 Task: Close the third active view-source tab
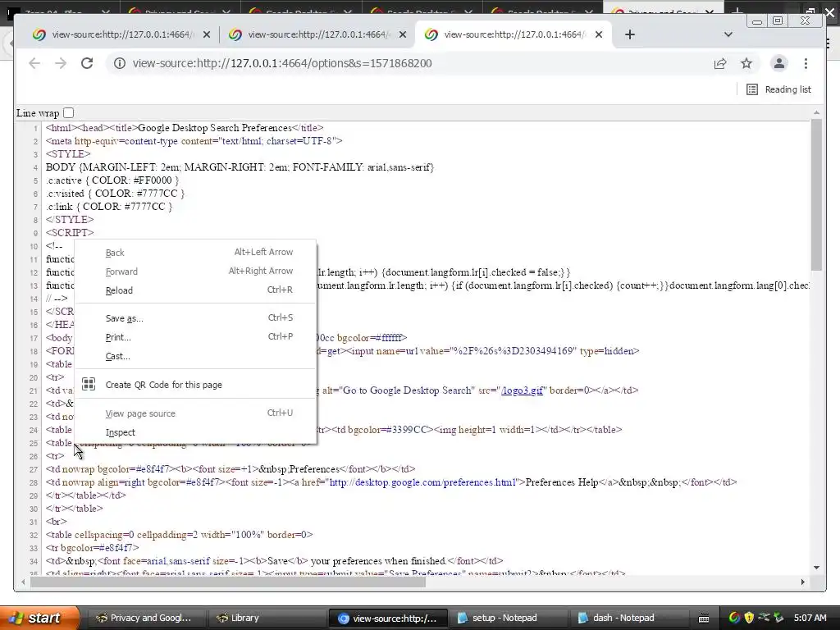599,34
